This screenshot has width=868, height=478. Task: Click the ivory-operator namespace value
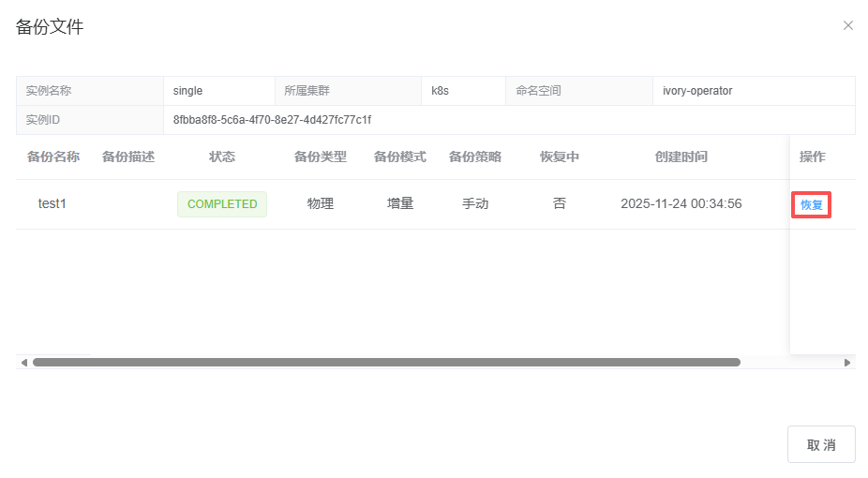697,91
